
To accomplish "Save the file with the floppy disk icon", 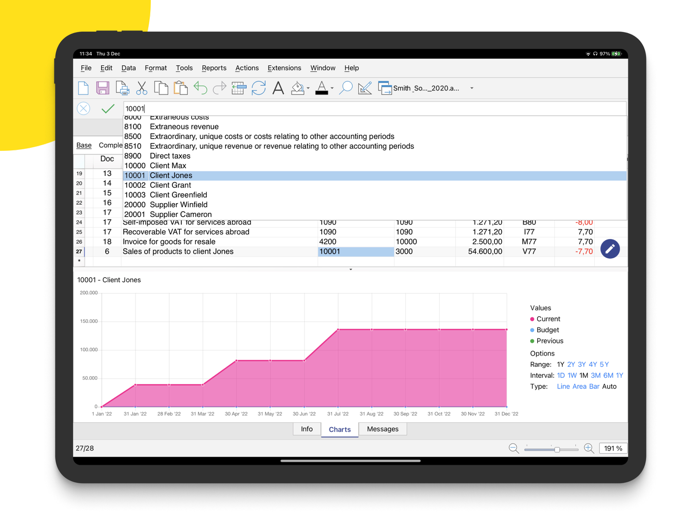I will click(103, 88).
